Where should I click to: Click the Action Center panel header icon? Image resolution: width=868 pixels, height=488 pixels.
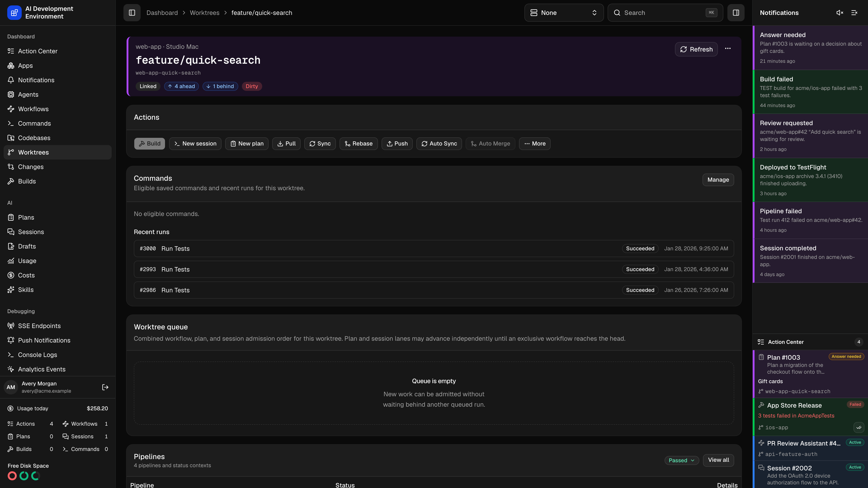coord(761,342)
